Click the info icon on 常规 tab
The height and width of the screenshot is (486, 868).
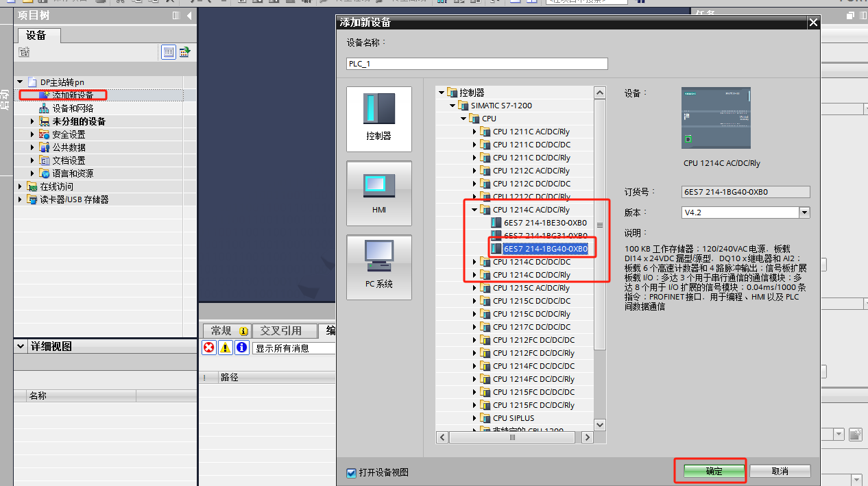(243, 331)
